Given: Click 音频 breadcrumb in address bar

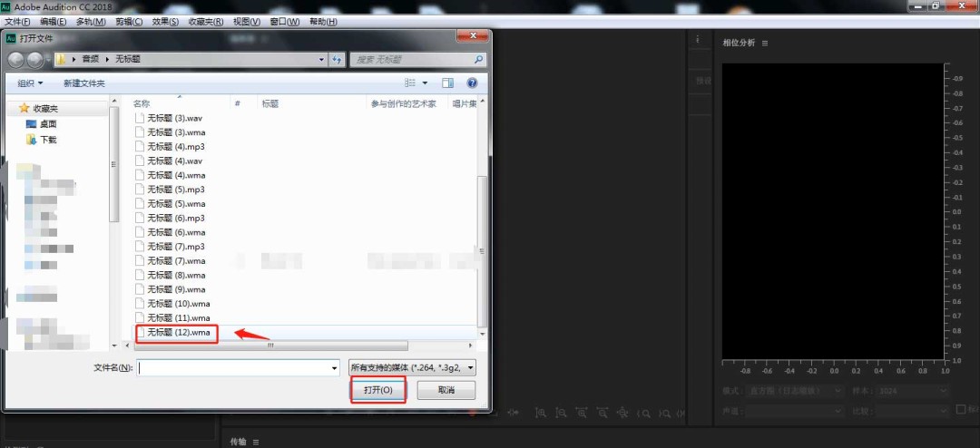Looking at the screenshot, I should (x=91, y=59).
